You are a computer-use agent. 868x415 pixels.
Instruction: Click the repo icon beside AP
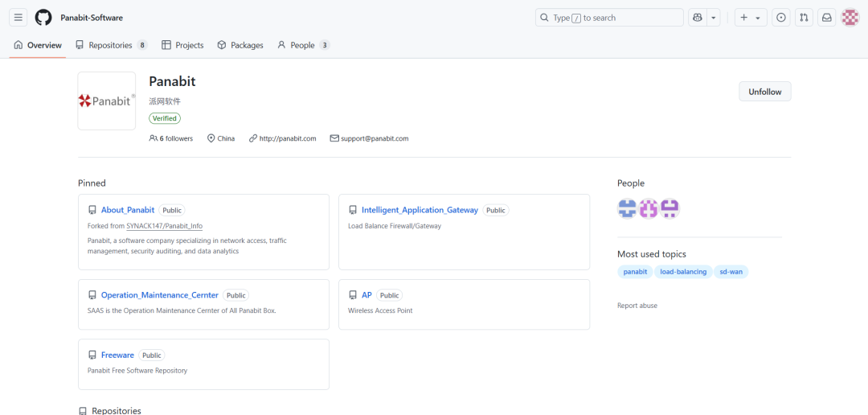coord(353,295)
